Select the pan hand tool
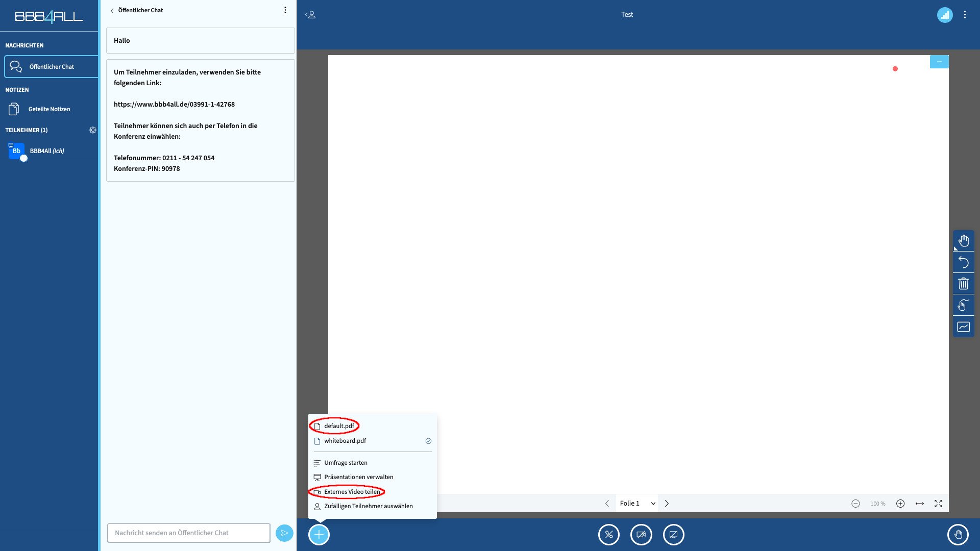The image size is (980, 551). coord(964,240)
